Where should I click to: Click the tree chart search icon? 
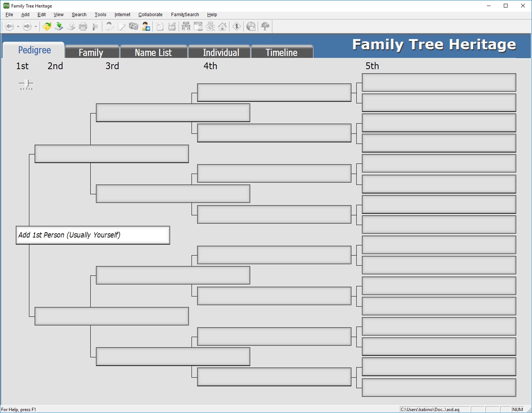[210, 26]
